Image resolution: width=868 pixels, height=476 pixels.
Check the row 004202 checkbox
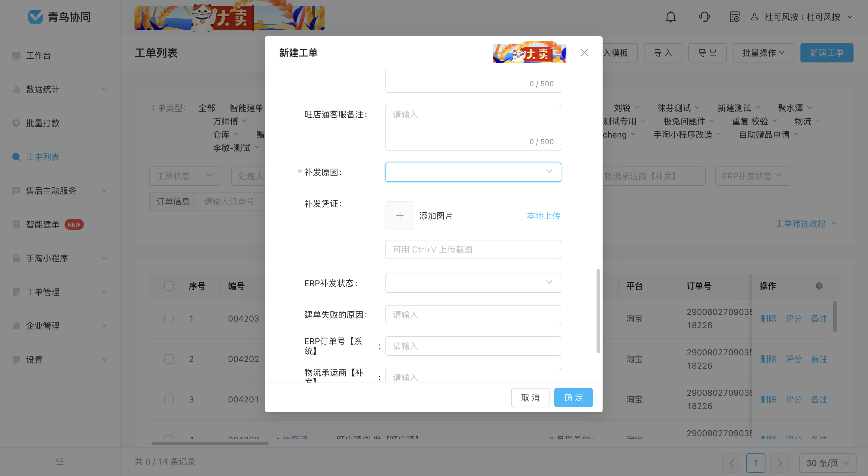pos(169,359)
